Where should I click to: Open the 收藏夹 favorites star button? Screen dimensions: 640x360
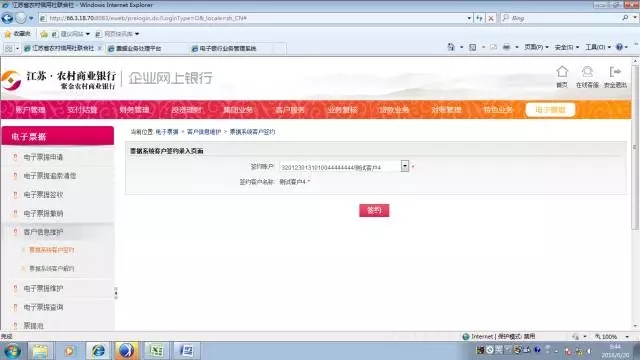click(17, 34)
